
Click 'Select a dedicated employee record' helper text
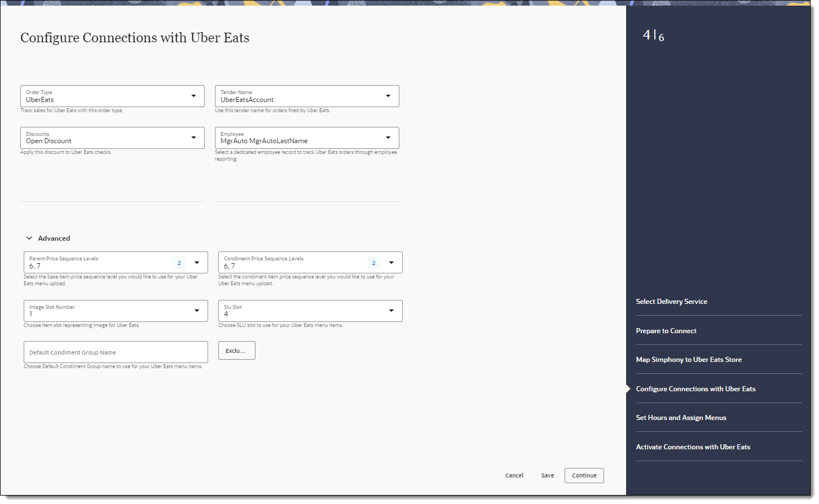pyautogui.click(x=306, y=156)
